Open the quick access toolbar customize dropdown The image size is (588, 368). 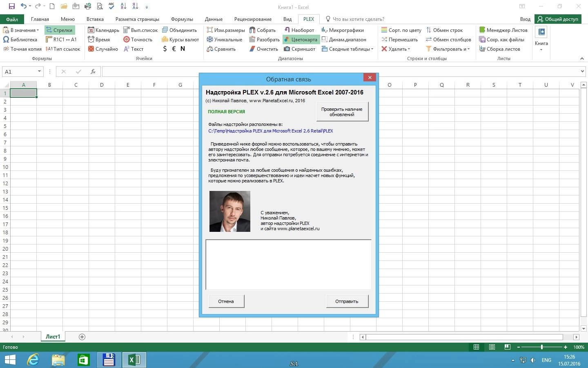[x=147, y=7]
